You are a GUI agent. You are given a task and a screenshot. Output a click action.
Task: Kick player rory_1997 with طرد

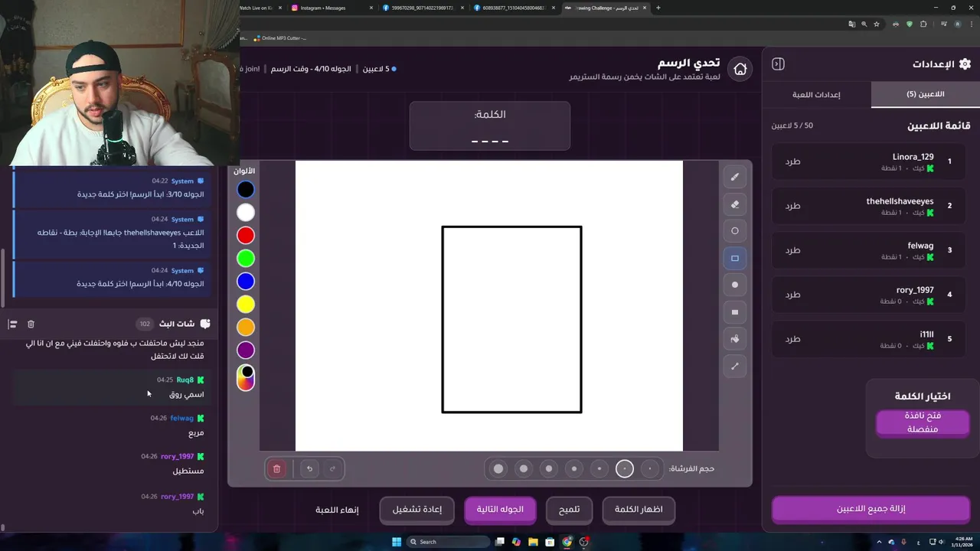point(792,295)
